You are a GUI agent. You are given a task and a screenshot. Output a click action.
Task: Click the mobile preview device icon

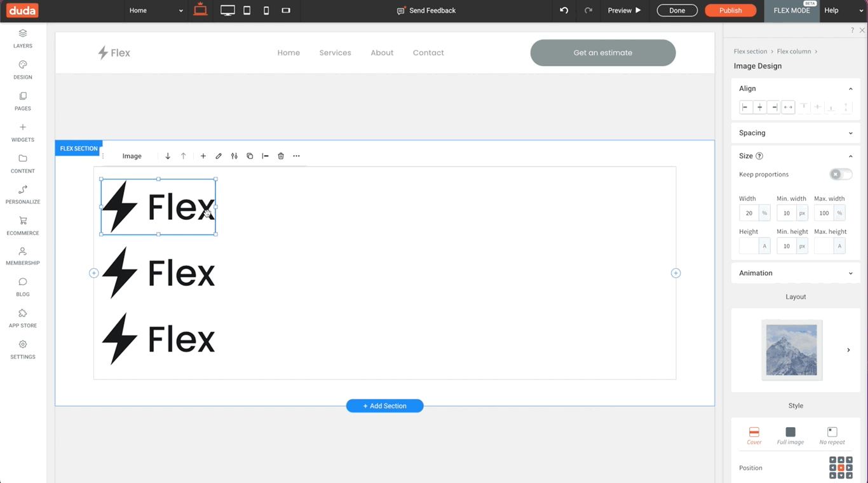266,10
